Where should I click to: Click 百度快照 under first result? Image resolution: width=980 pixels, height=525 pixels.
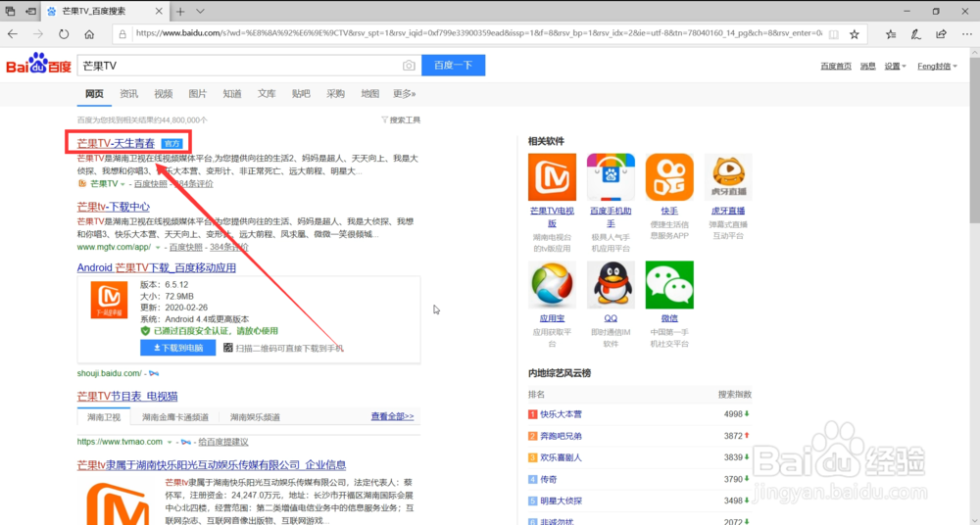point(151,184)
